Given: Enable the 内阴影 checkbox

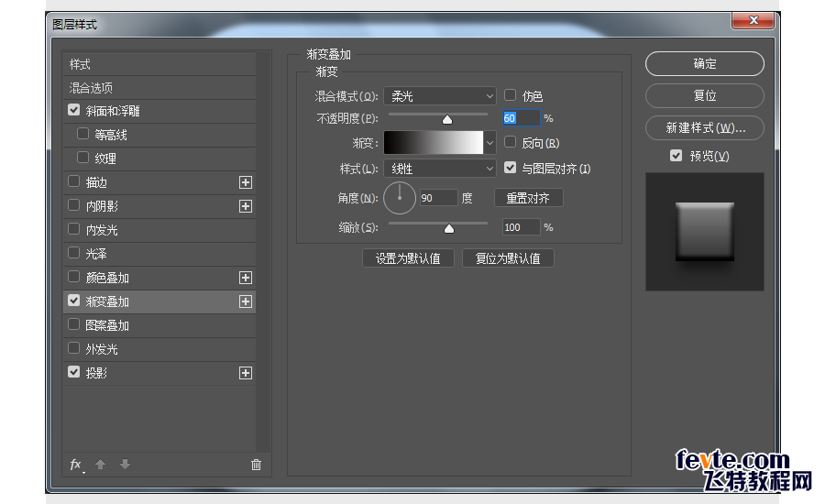Looking at the screenshot, I should tap(73, 205).
